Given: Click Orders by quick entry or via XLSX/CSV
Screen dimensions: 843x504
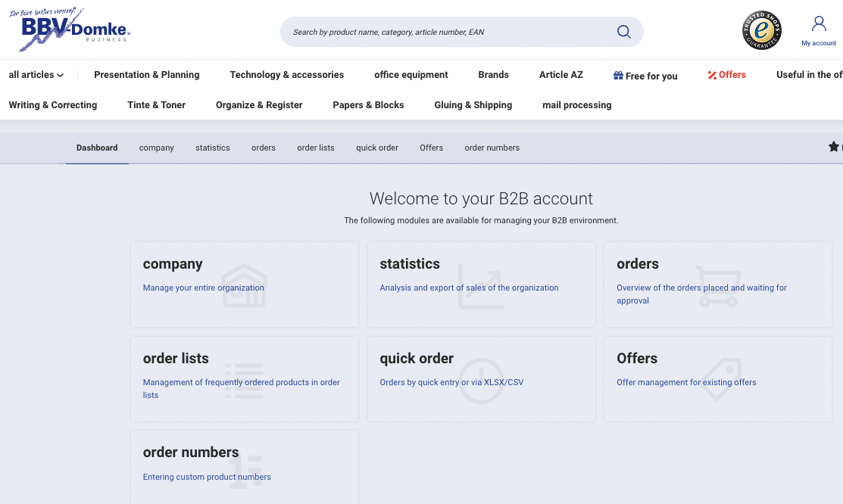Looking at the screenshot, I should (451, 382).
